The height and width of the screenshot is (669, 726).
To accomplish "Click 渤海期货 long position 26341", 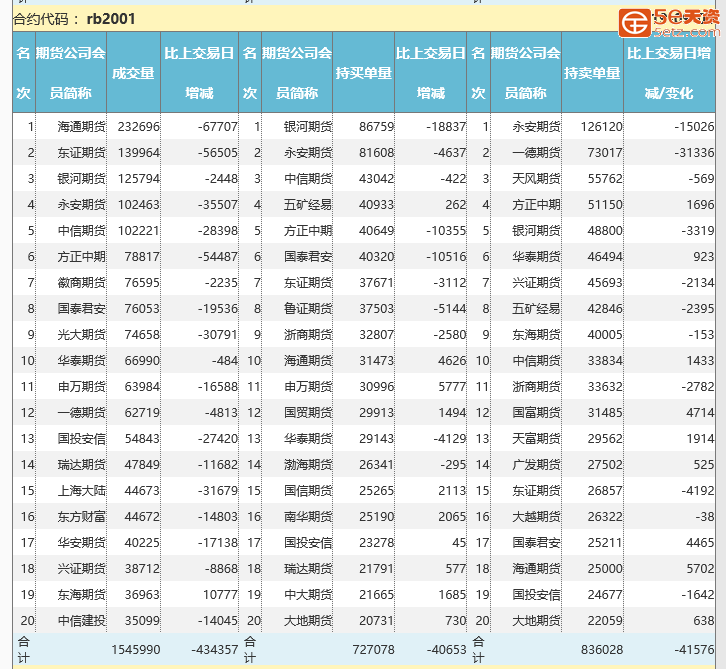I will 376,464.
